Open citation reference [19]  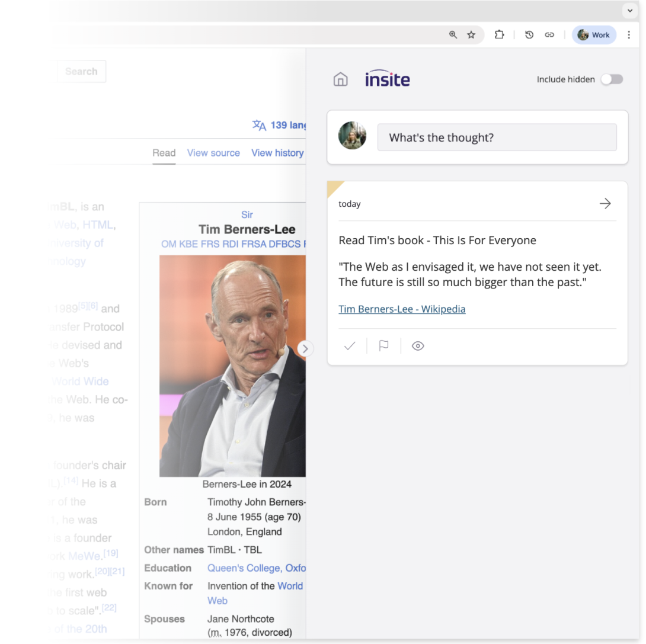[x=110, y=553]
